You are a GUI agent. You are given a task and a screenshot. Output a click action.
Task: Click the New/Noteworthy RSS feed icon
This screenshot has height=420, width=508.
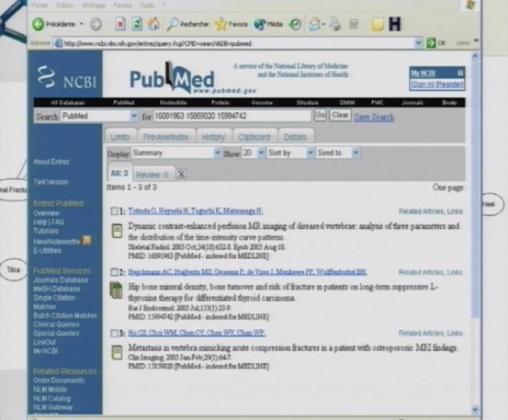click(86, 240)
